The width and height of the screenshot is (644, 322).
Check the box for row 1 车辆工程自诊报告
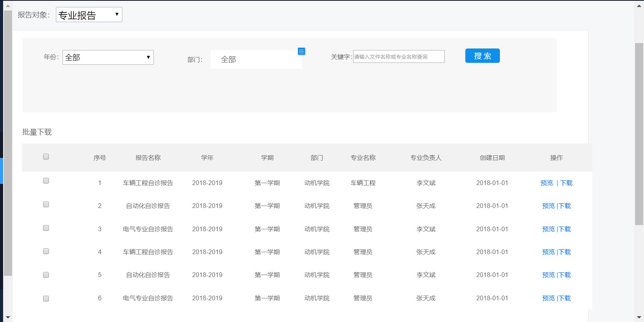pos(46,181)
